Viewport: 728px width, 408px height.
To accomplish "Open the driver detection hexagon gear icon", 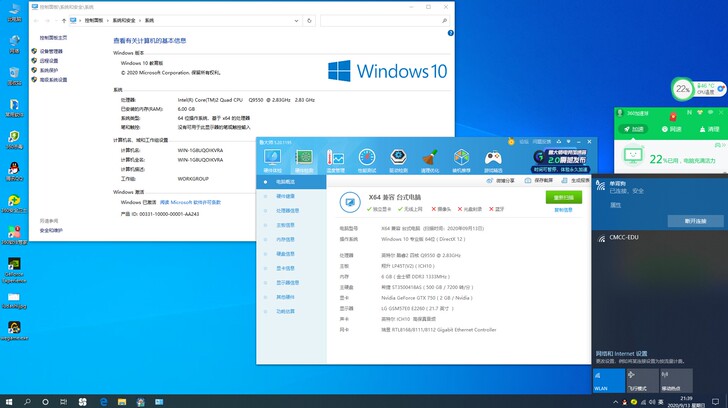I will pyautogui.click(x=398, y=161).
